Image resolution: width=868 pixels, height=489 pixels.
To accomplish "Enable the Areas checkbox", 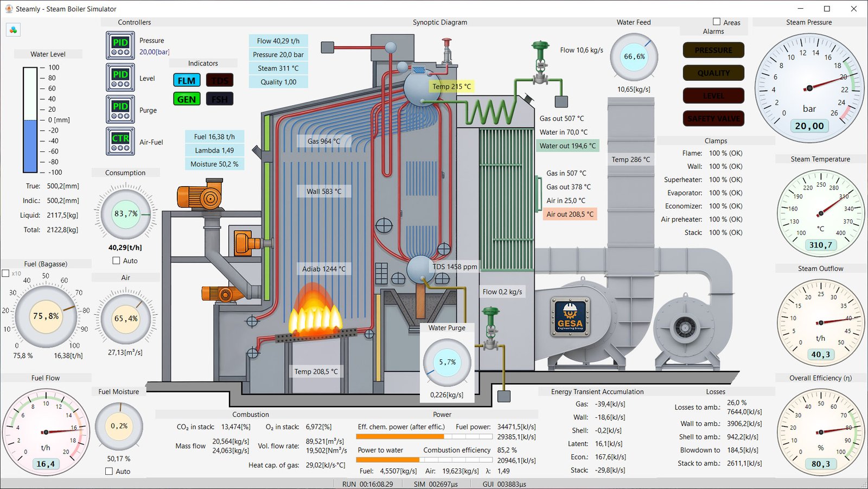I will click(x=717, y=22).
